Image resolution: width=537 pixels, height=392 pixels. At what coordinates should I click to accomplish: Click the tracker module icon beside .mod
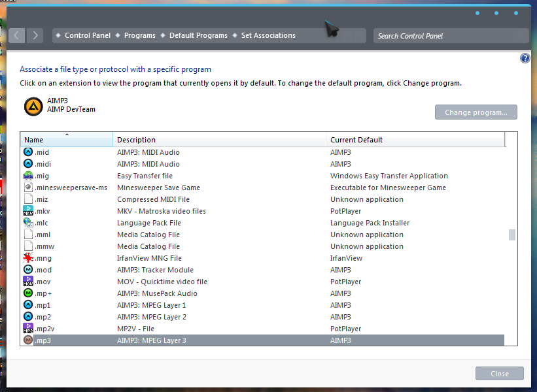coord(28,270)
